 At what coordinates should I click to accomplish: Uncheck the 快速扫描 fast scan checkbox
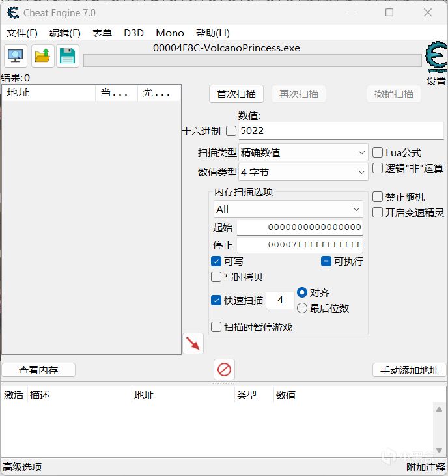pos(216,301)
